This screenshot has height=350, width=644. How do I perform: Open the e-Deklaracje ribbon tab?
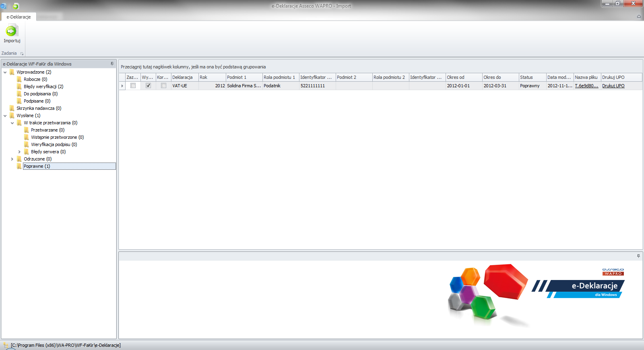click(x=19, y=17)
